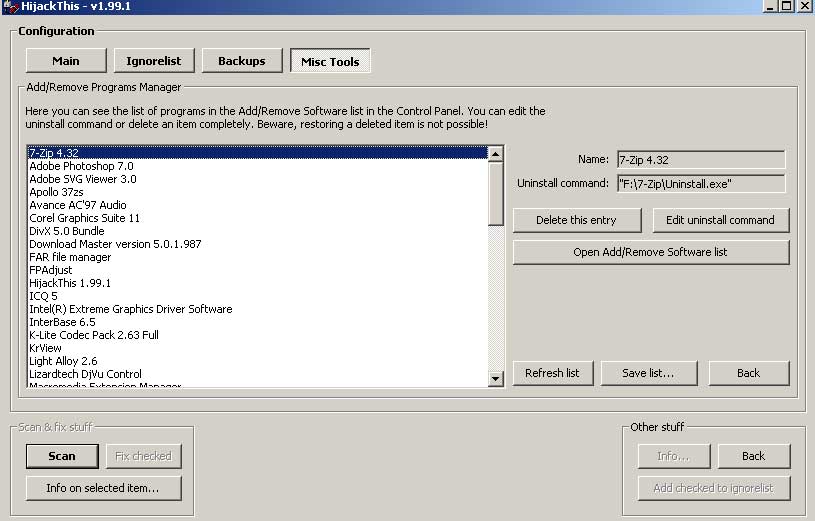Click Back button in Other stuff

pyautogui.click(x=754, y=456)
